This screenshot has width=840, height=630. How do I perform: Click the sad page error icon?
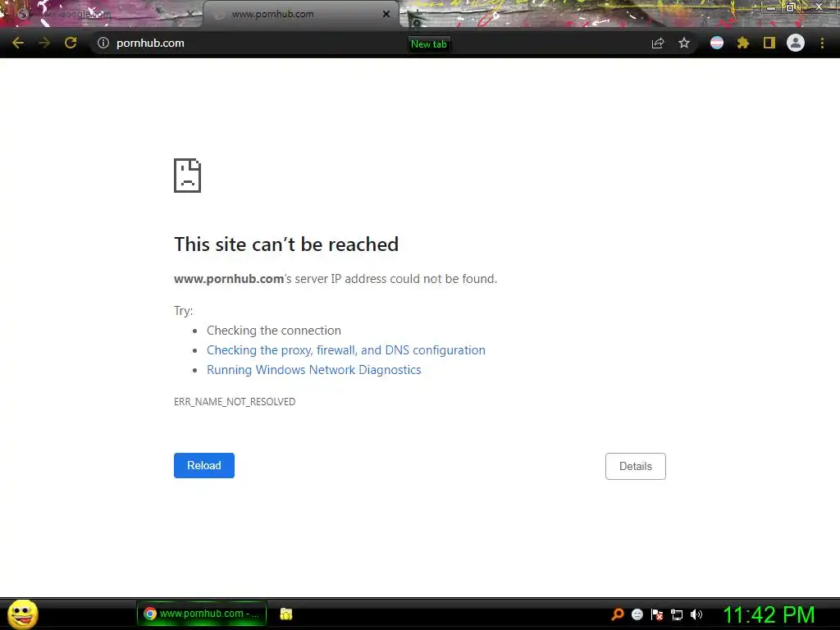[x=188, y=176]
